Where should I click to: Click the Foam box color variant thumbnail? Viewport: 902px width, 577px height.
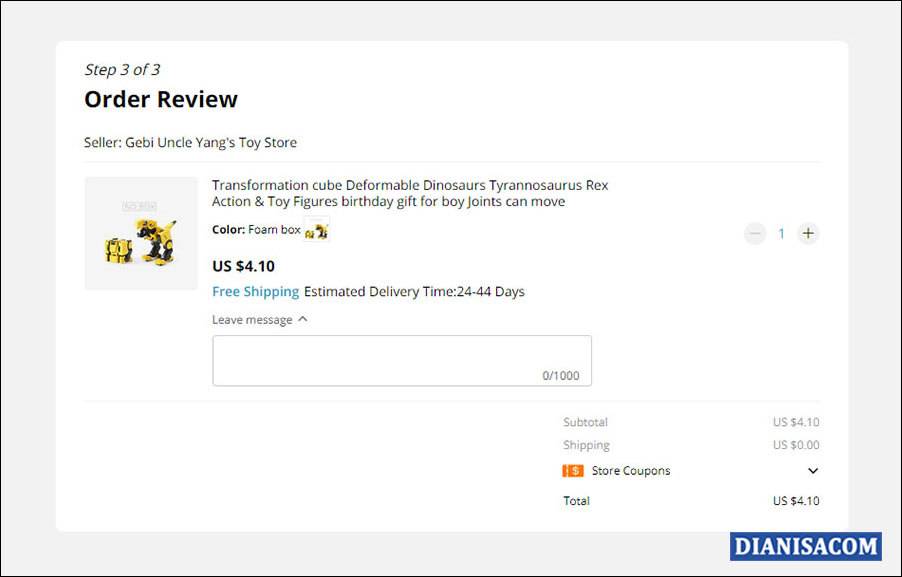317,229
